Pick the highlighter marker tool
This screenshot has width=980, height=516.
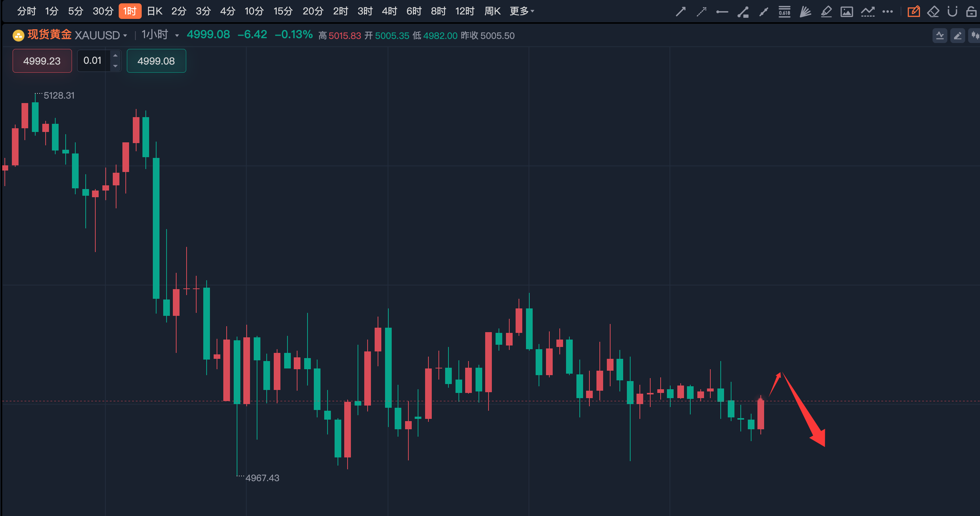click(826, 12)
